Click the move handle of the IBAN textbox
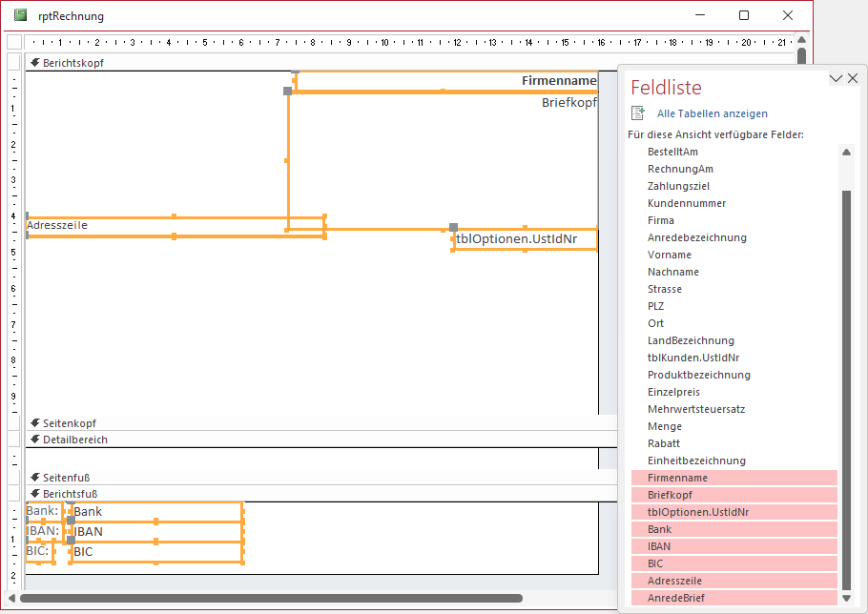868x614 pixels. 71,521
